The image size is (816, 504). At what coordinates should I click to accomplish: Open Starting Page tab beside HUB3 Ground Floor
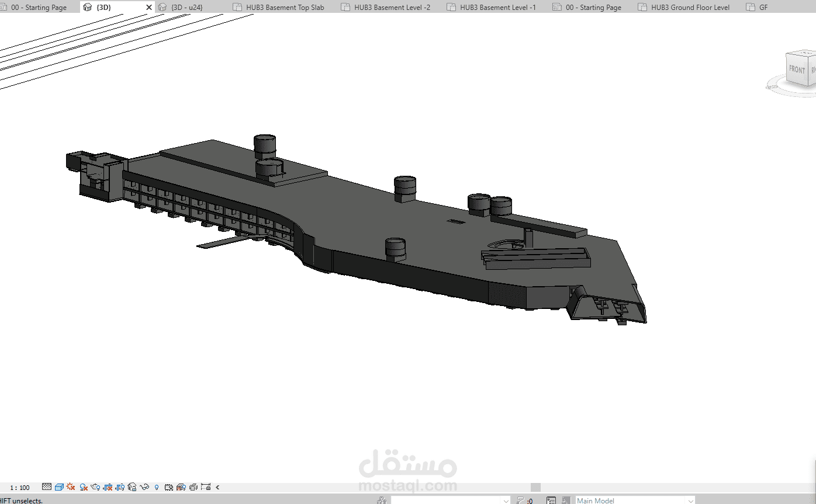pos(586,8)
